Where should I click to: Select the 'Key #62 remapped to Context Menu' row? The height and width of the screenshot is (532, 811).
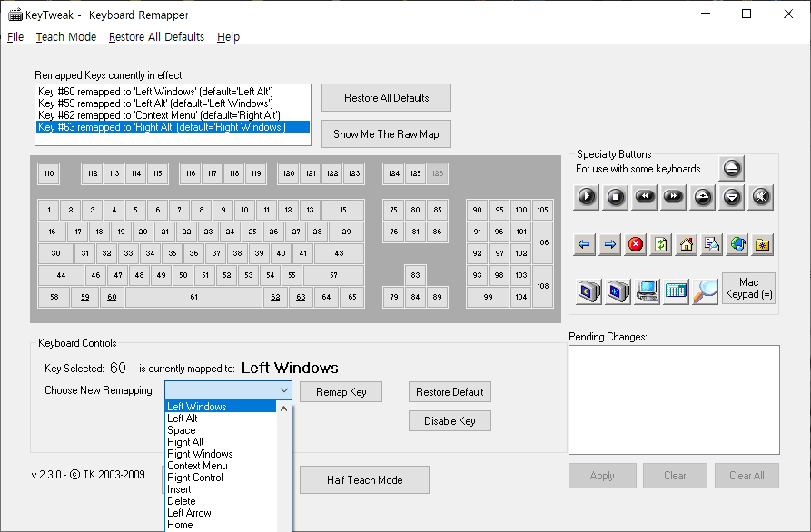173,115
